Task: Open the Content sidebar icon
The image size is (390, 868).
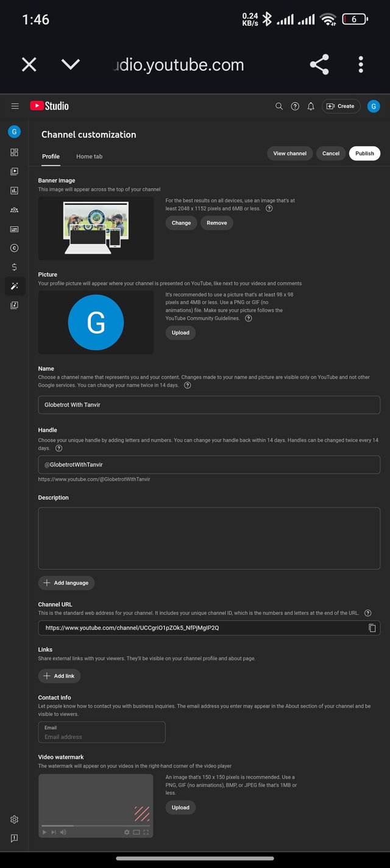Action: [14, 171]
